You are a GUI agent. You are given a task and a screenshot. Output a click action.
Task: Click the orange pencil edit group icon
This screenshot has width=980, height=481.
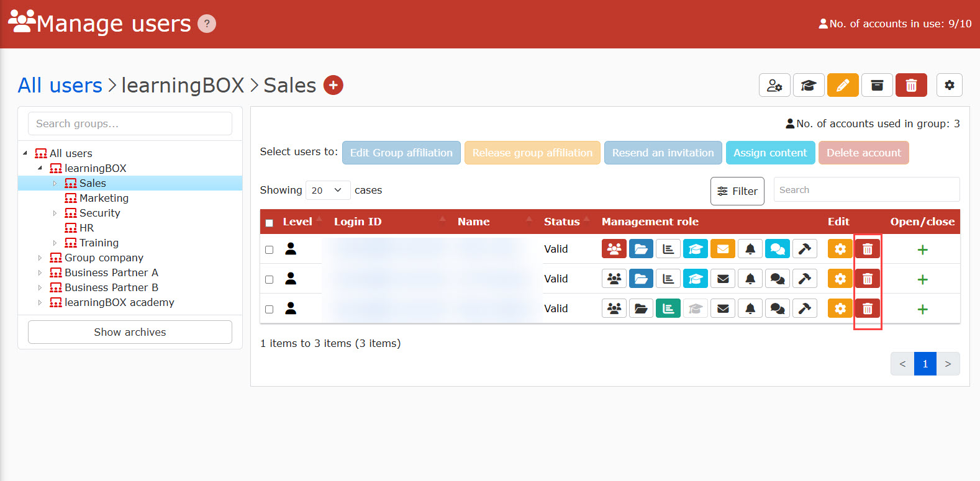[x=842, y=85]
